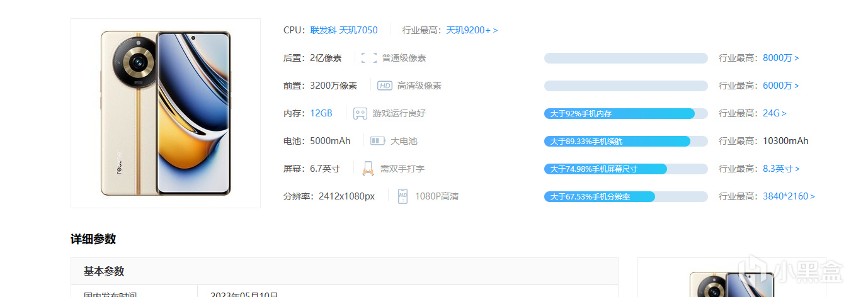This screenshot has height=297, width=868.
Task: Click the 高清级像素 label
Action: point(420,86)
